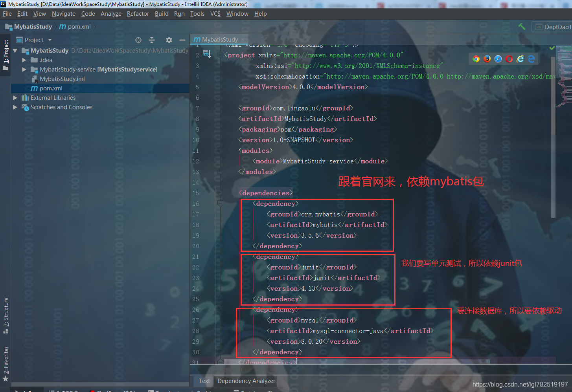Viewport: 572px width, 392px height.
Task: Fold the dependencies block at line 15
Action: 220,193
